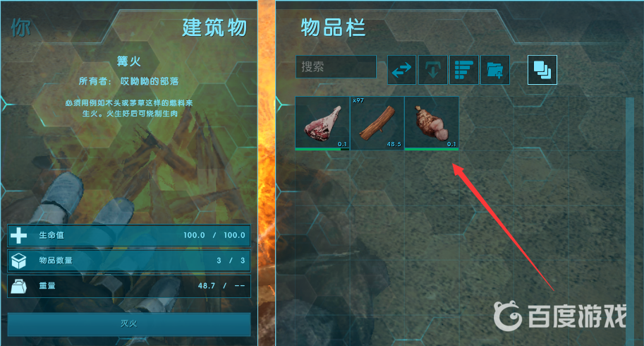Click the drop items down-arrow icon
644x346 pixels.
(x=433, y=70)
